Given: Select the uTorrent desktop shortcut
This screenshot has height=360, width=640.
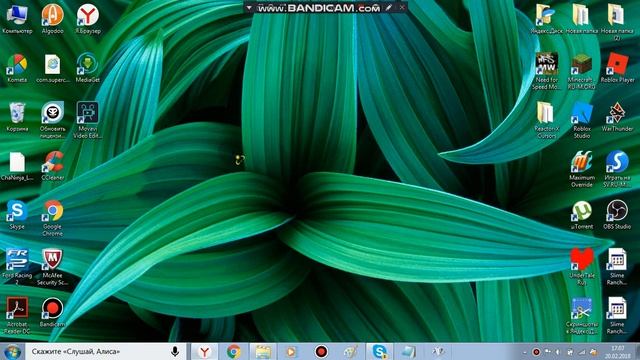Looking at the screenshot, I should 582,215.
